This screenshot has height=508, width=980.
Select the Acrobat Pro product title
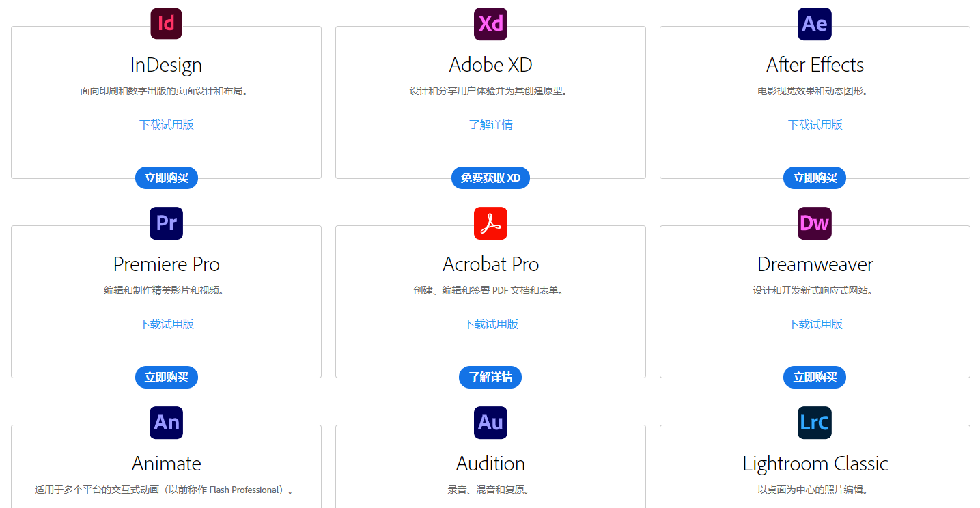coord(490,264)
